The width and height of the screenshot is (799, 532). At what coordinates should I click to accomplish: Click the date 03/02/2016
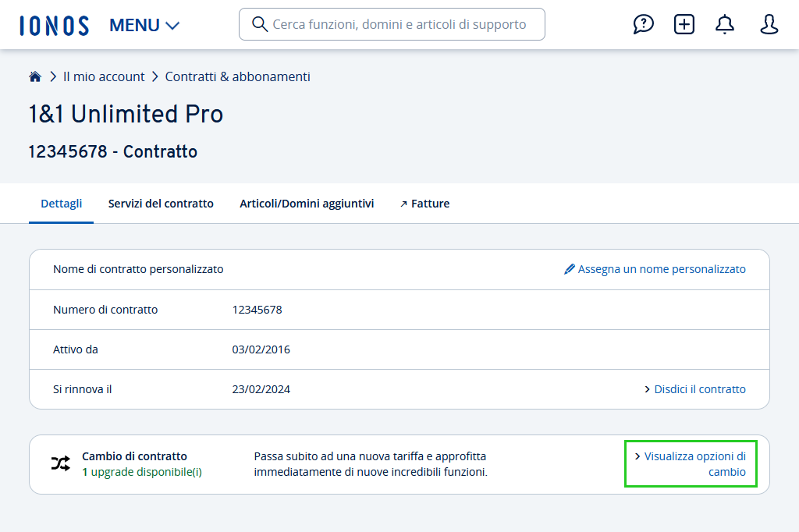261,349
